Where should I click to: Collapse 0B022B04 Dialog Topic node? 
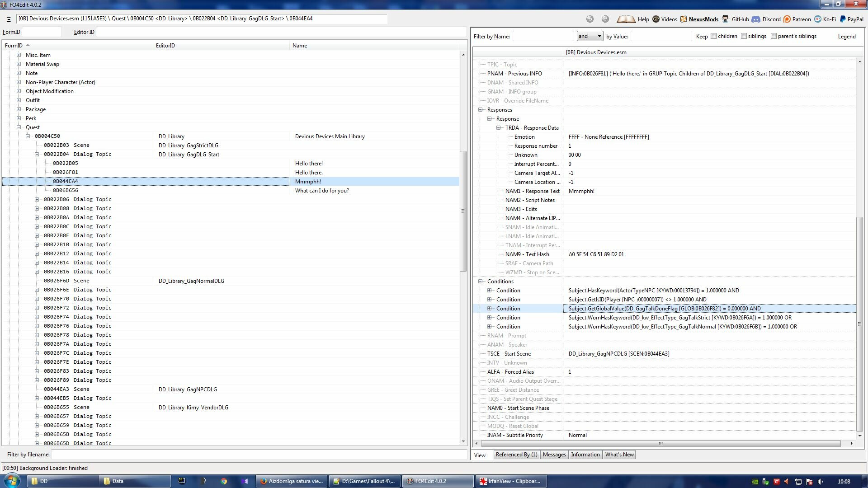[37, 154]
